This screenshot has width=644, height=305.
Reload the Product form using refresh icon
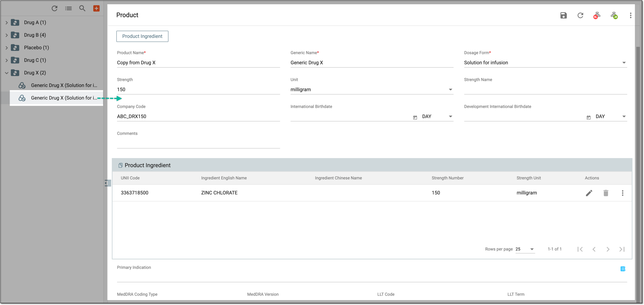tap(580, 15)
